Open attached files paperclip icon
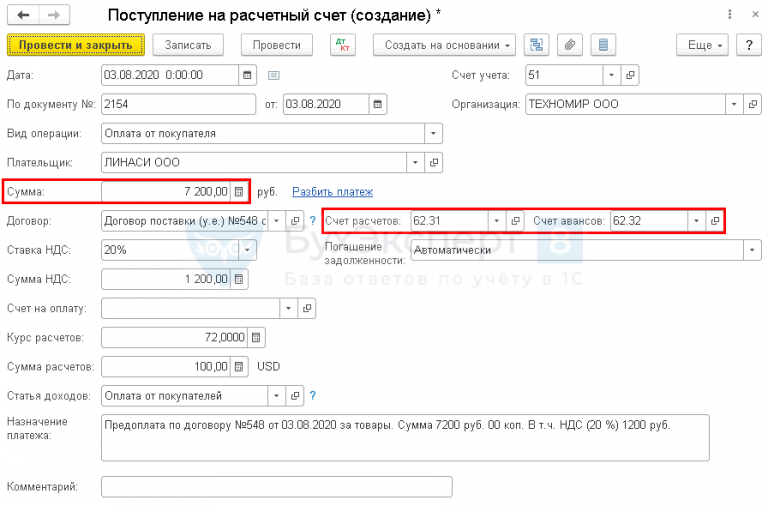Viewport: 768px width, 506px height. click(570, 45)
